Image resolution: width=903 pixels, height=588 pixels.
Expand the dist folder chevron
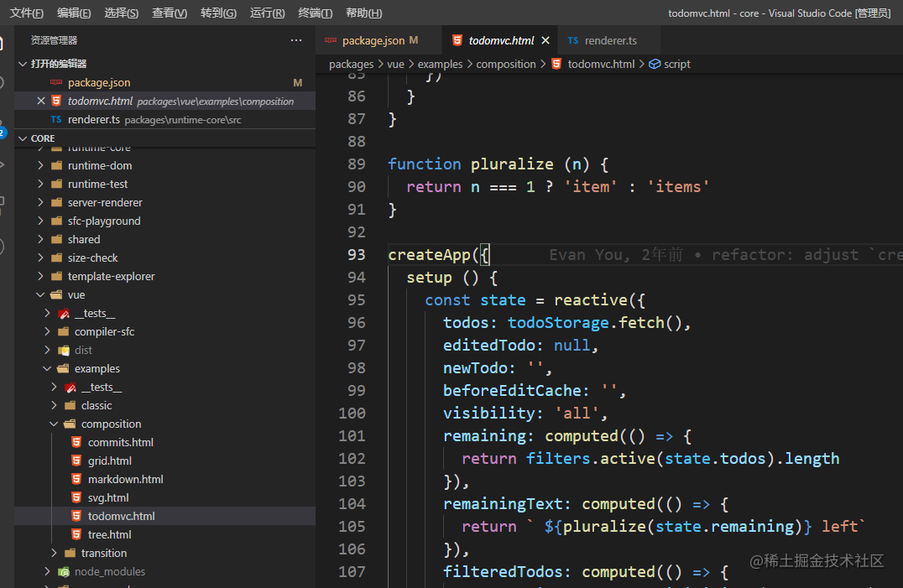(x=47, y=350)
